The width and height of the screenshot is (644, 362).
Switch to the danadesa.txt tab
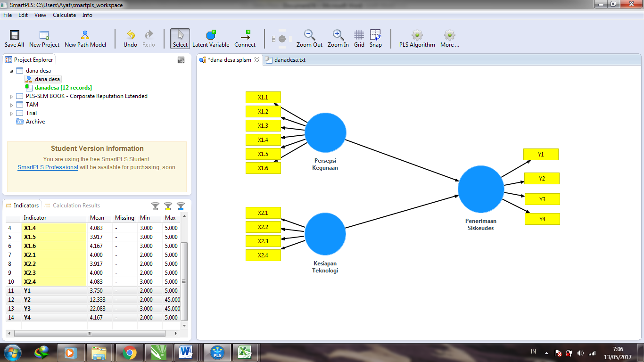(286, 60)
